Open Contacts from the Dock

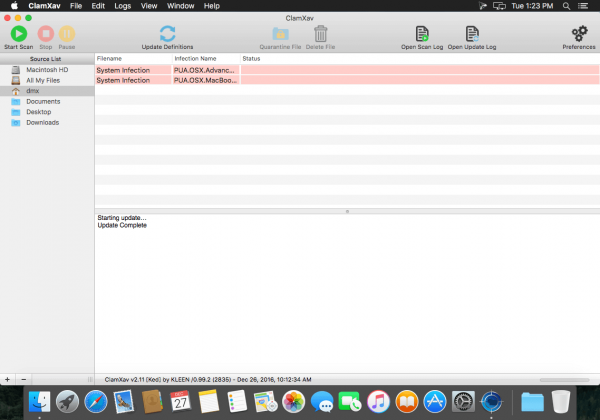click(152, 401)
